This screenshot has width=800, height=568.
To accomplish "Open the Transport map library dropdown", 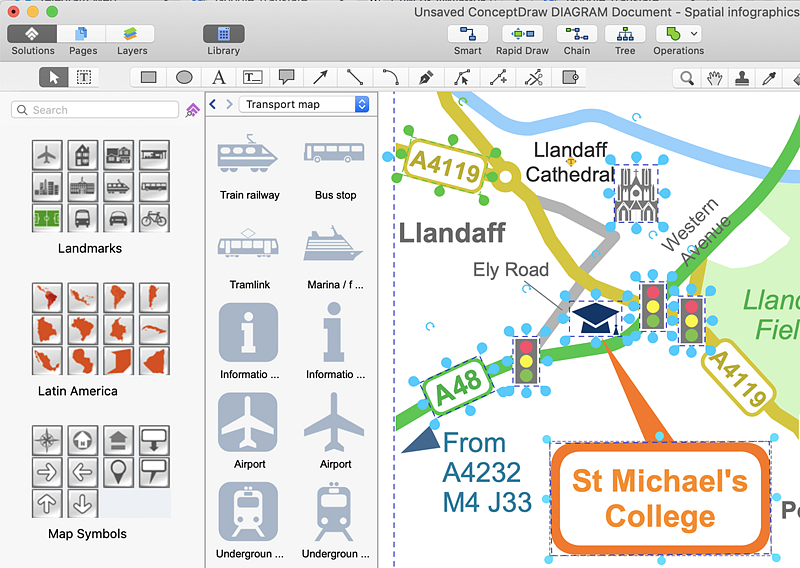I will click(x=304, y=104).
